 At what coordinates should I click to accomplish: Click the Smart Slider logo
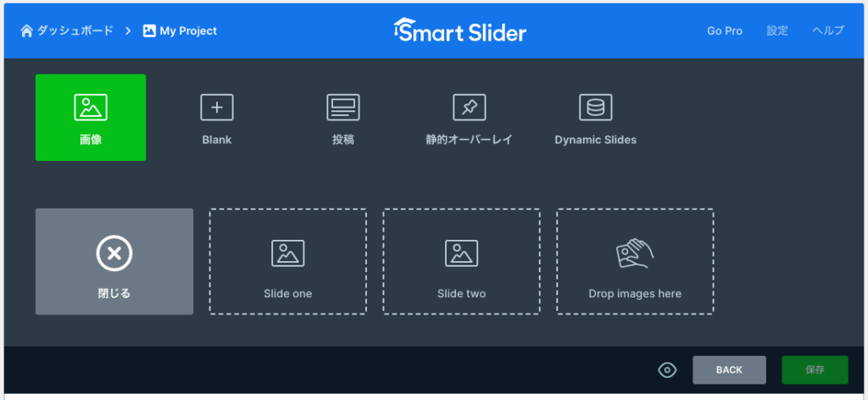tap(459, 31)
